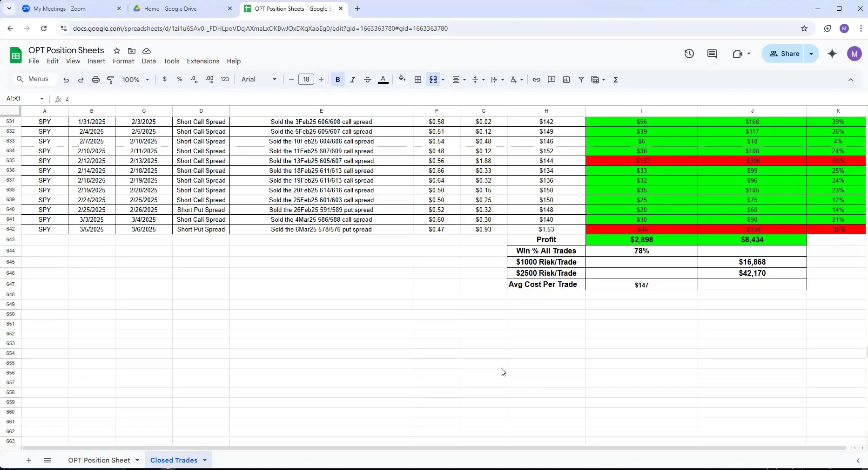Open text rotation dropdown
The image size is (868, 470).
click(517, 80)
